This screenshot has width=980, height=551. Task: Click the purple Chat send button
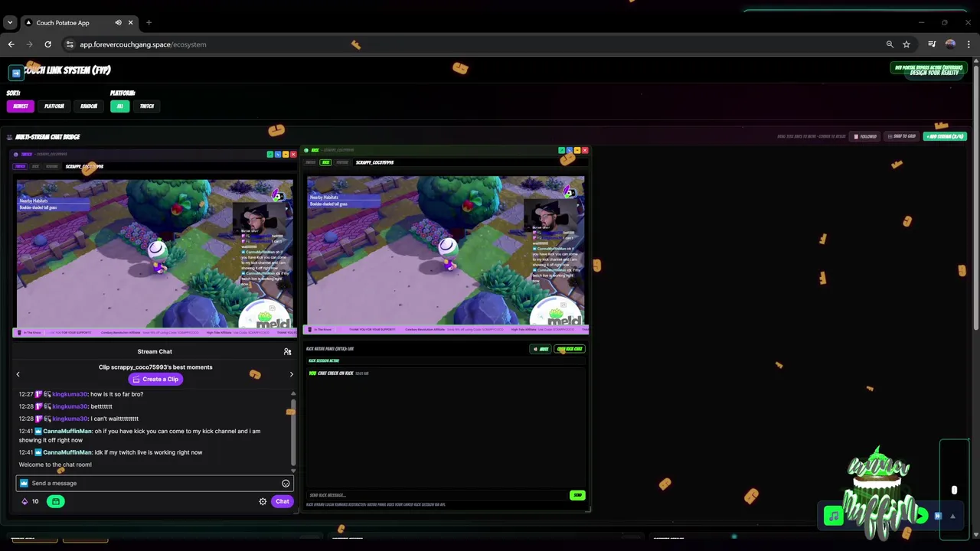pos(283,501)
